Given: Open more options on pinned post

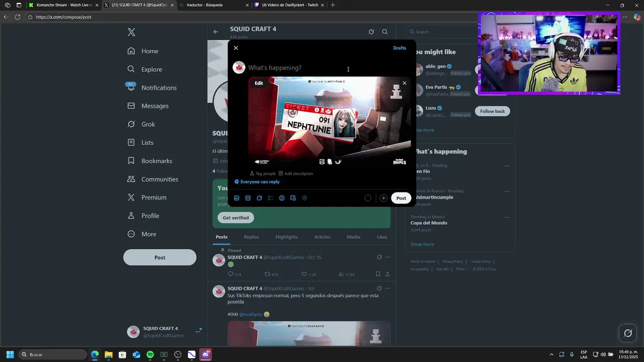Looking at the screenshot, I should (x=387, y=257).
